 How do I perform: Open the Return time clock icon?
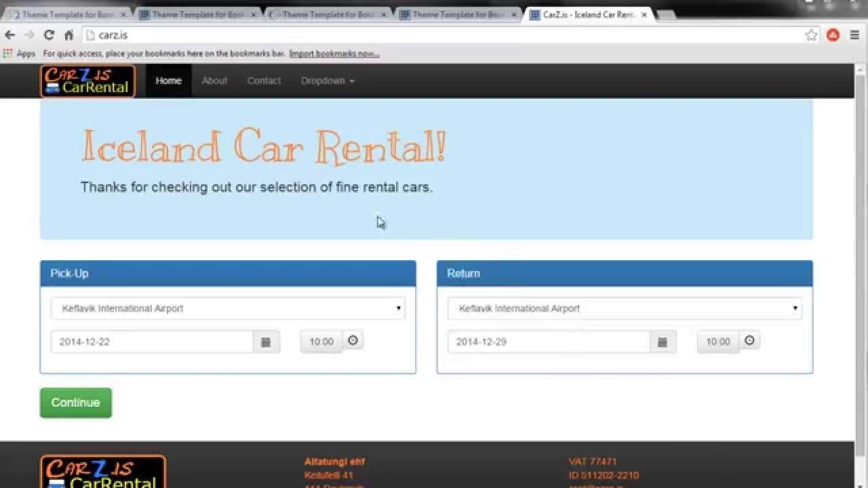coord(749,340)
